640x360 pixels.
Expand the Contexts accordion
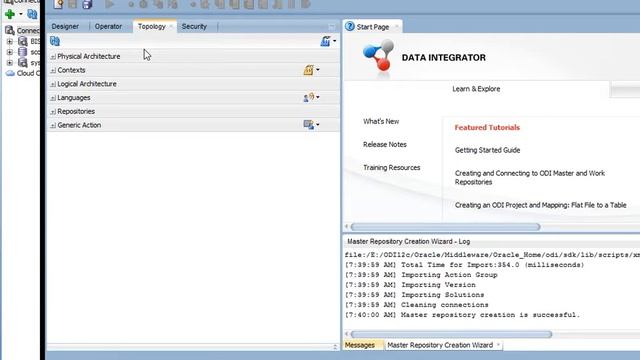pos(53,71)
